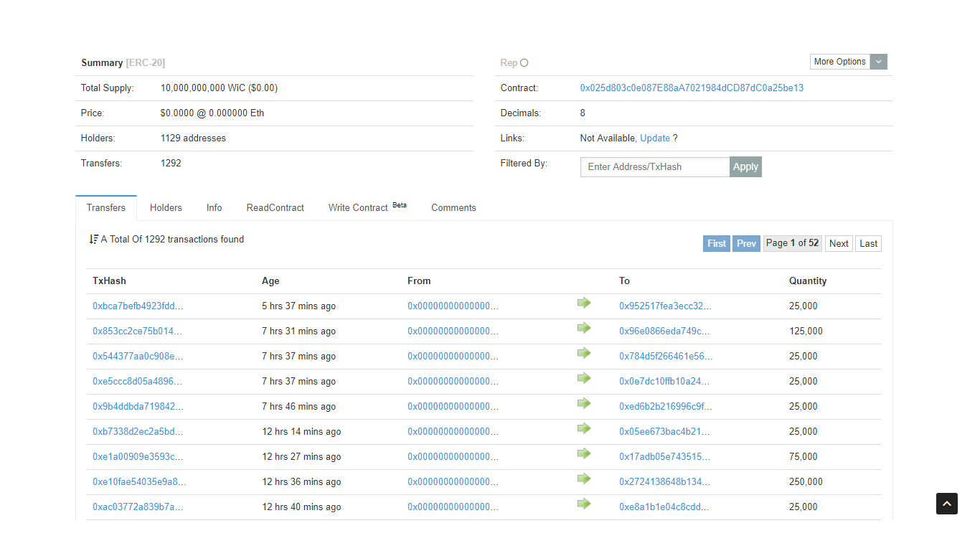Open From address in the 12 hrs 36 mins row
Screen dimensions: 980x551
[453, 482]
